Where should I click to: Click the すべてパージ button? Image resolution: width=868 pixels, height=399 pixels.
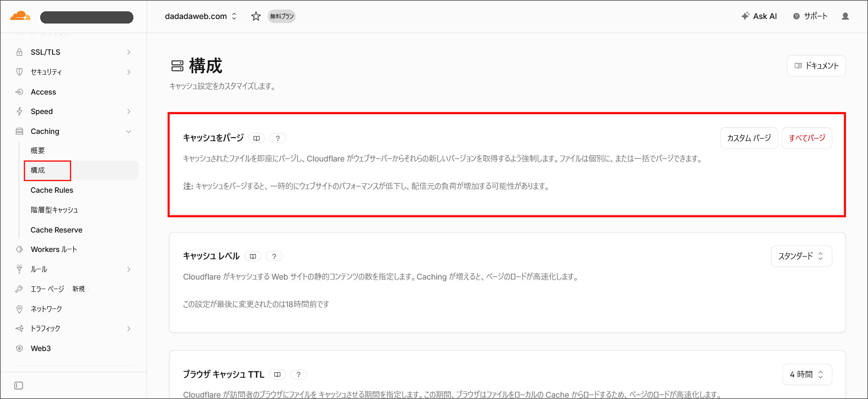(x=807, y=138)
